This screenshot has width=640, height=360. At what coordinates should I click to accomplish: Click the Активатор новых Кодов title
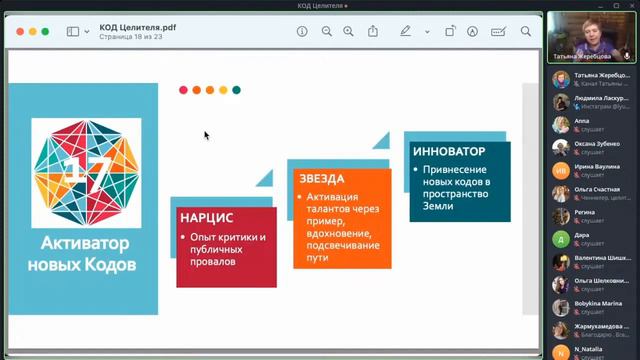pos(82,254)
